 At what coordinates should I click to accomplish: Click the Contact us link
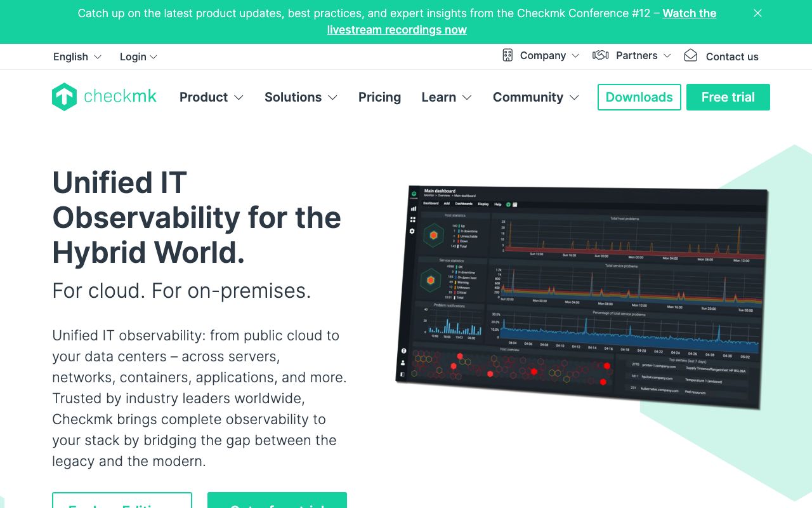point(732,57)
